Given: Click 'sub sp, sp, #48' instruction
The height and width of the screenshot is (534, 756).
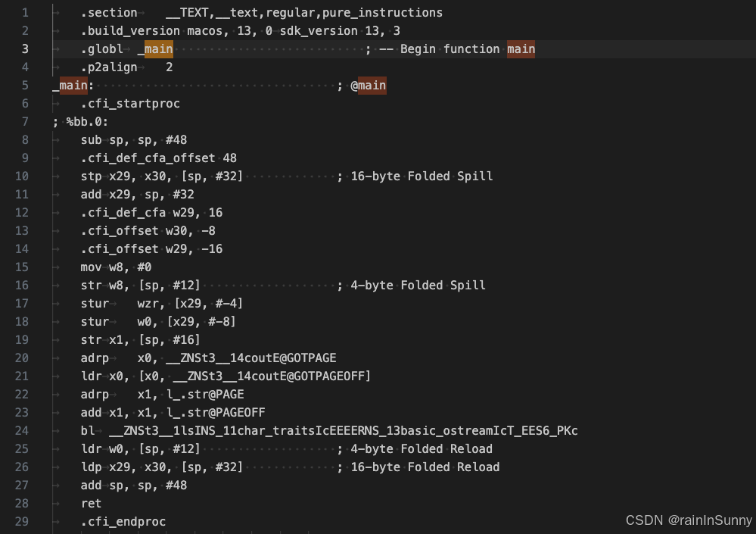Looking at the screenshot, I should [x=133, y=140].
